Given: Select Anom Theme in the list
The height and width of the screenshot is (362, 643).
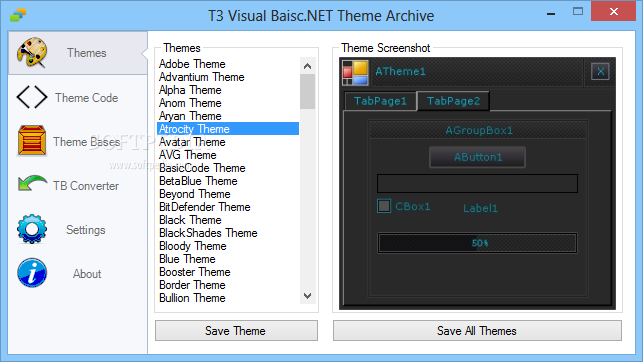Looking at the screenshot, I should click(228, 103).
